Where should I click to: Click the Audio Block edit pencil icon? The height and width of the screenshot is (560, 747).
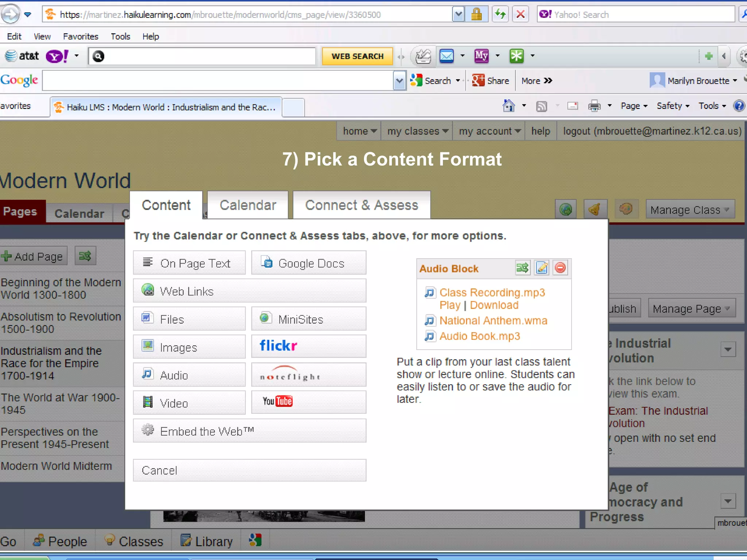(542, 268)
